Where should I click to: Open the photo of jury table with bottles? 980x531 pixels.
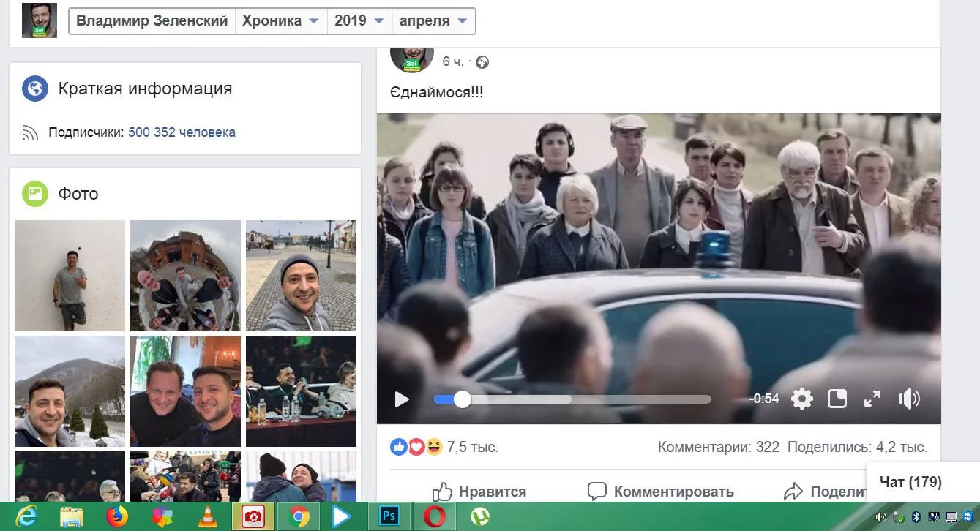(x=301, y=391)
